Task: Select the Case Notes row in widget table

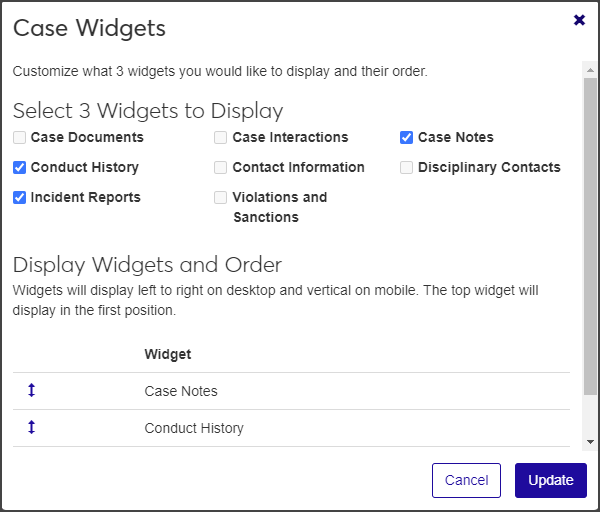Action: tap(181, 391)
